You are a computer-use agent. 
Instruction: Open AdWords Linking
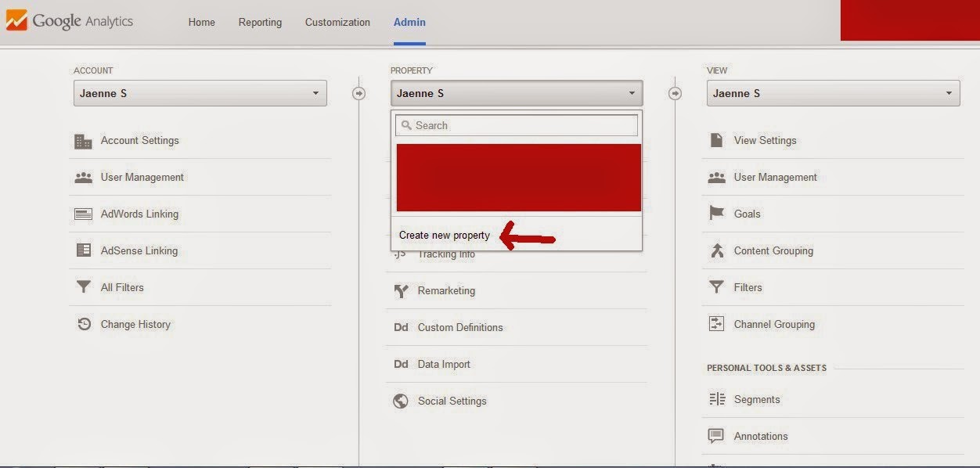click(x=139, y=214)
